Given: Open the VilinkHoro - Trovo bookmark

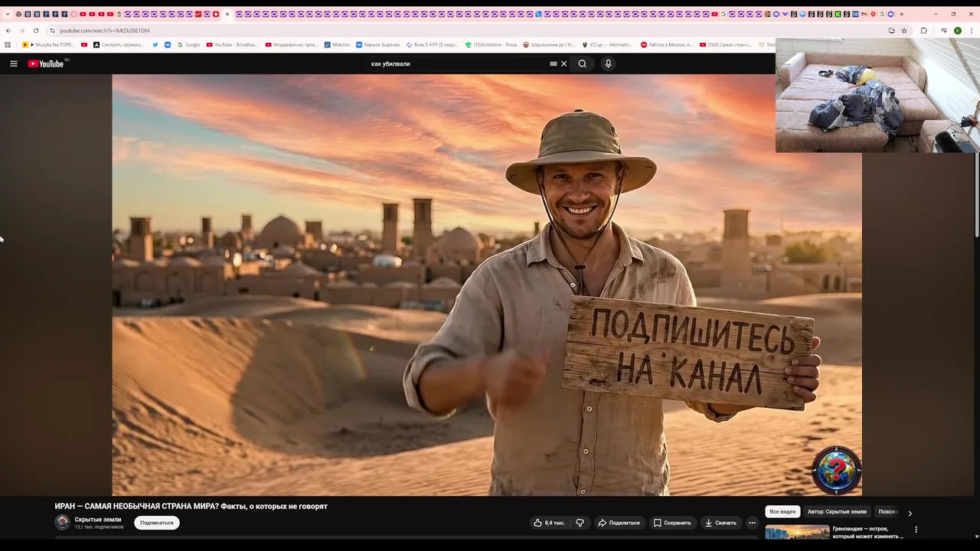Looking at the screenshot, I should pyautogui.click(x=491, y=44).
